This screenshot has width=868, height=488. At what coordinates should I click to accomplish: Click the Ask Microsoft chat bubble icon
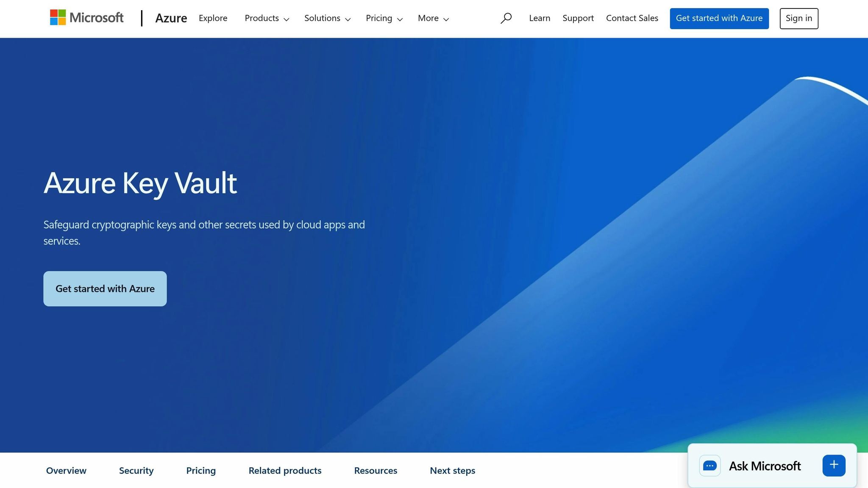click(x=710, y=466)
